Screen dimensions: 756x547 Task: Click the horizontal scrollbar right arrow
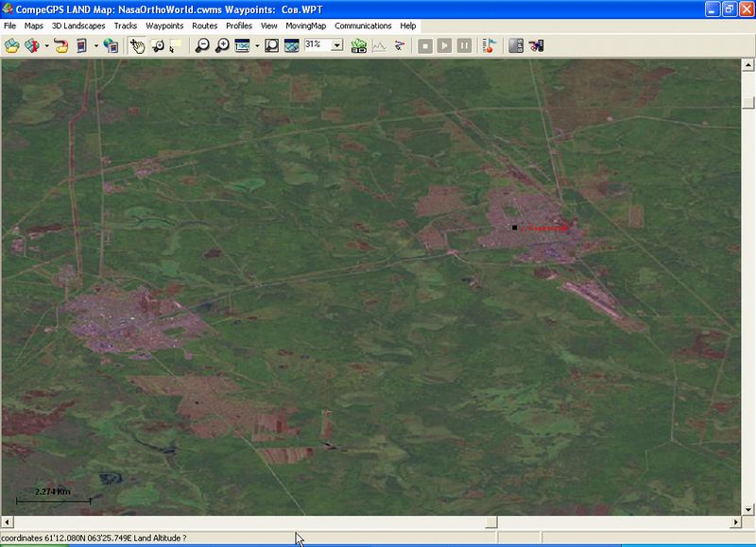coord(735,521)
